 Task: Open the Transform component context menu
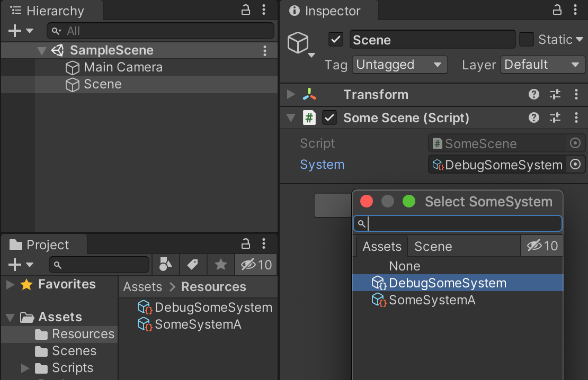pyautogui.click(x=576, y=94)
